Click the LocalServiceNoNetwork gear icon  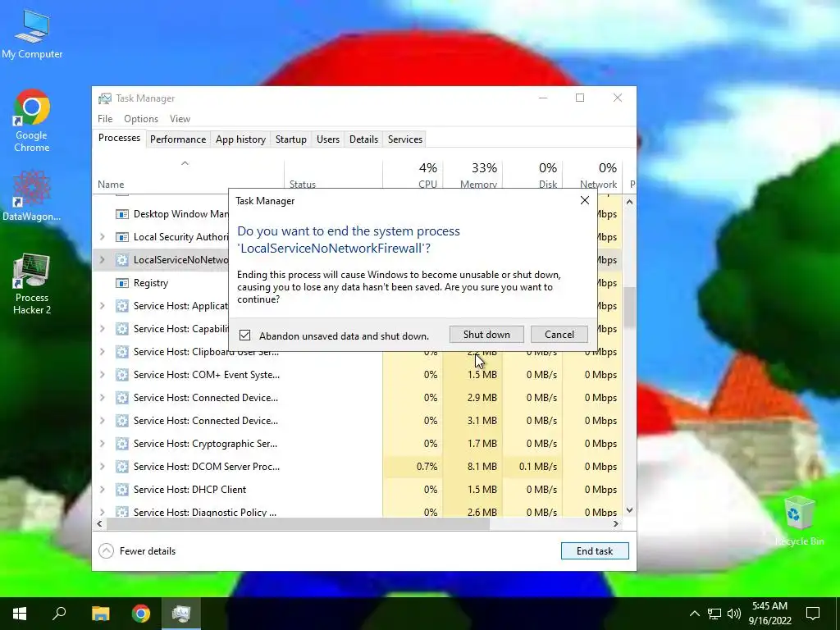tap(122, 260)
